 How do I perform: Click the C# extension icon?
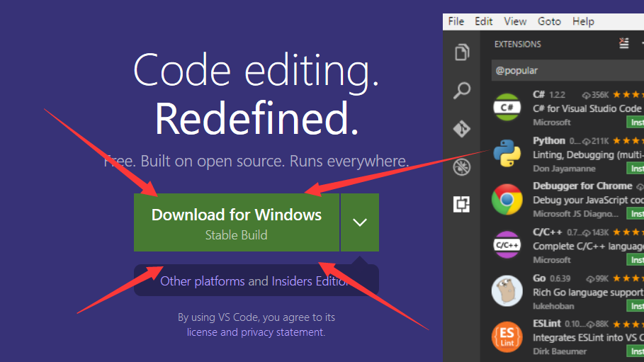point(507,108)
